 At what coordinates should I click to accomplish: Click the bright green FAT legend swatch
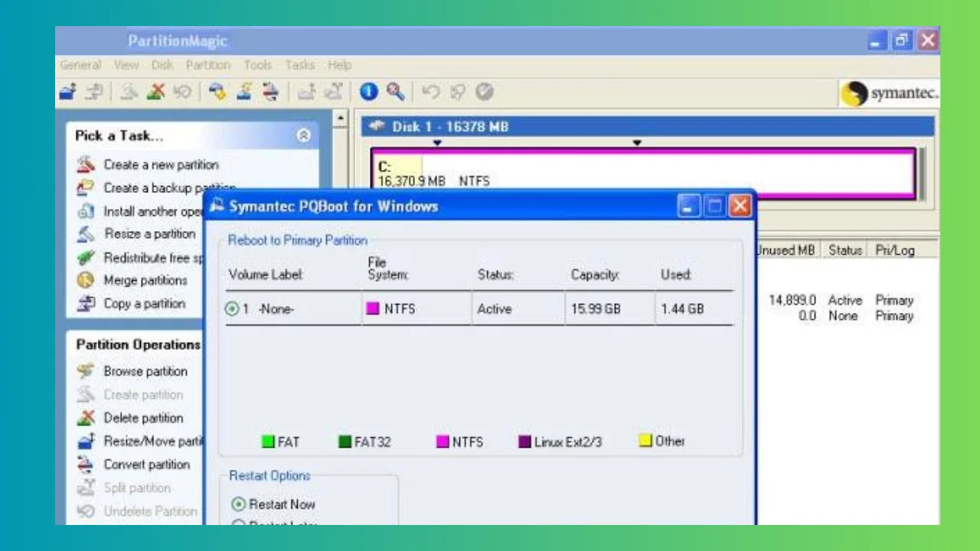coord(268,442)
